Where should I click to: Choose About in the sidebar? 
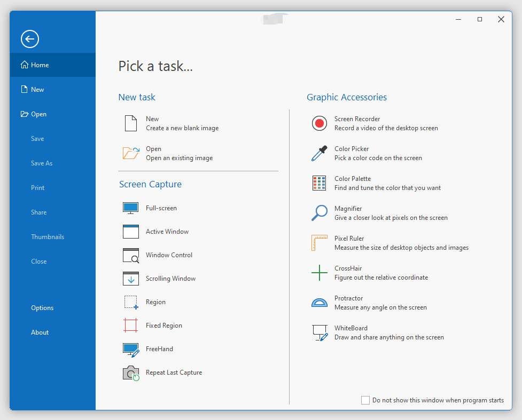(40, 332)
